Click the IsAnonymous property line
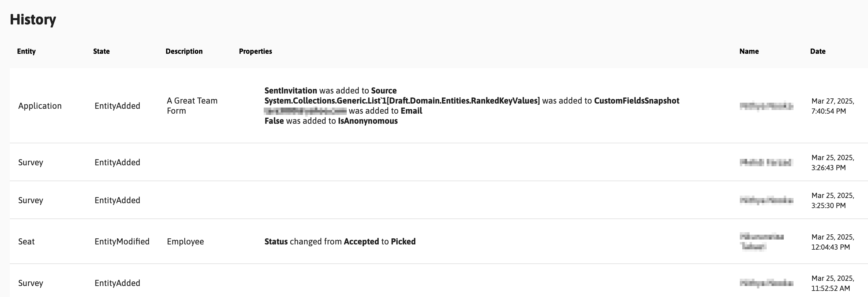Image resolution: width=868 pixels, height=297 pixels. click(331, 121)
